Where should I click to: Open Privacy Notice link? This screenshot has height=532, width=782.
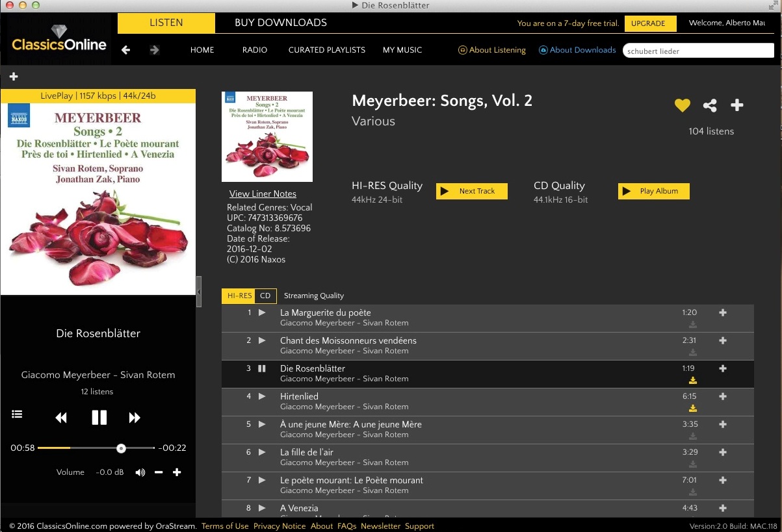280,526
